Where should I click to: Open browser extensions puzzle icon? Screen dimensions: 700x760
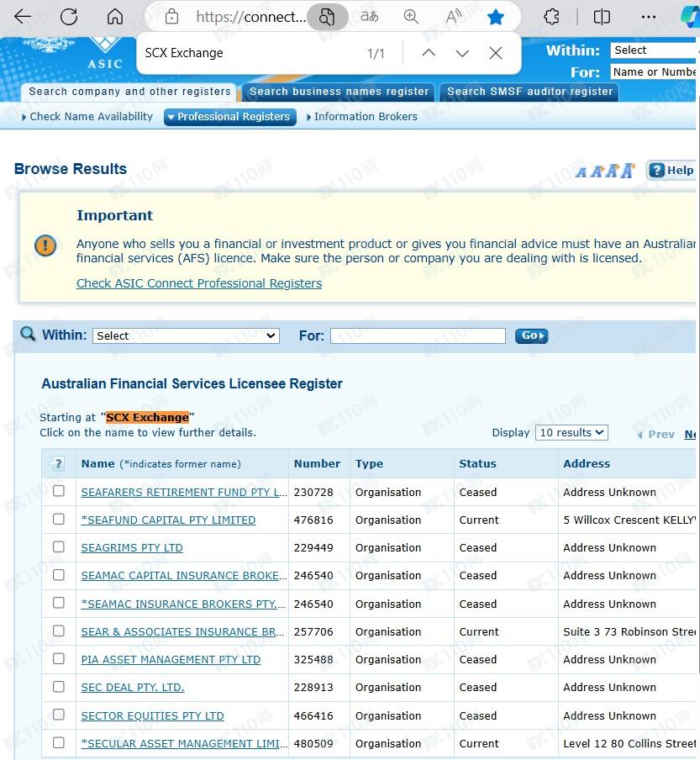551,17
